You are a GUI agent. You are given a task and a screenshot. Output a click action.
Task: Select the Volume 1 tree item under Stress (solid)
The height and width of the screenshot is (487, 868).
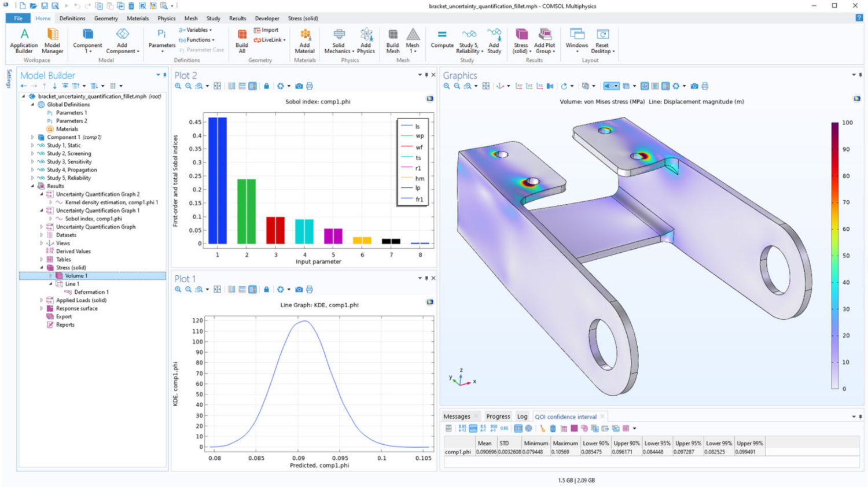click(x=75, y=276)
